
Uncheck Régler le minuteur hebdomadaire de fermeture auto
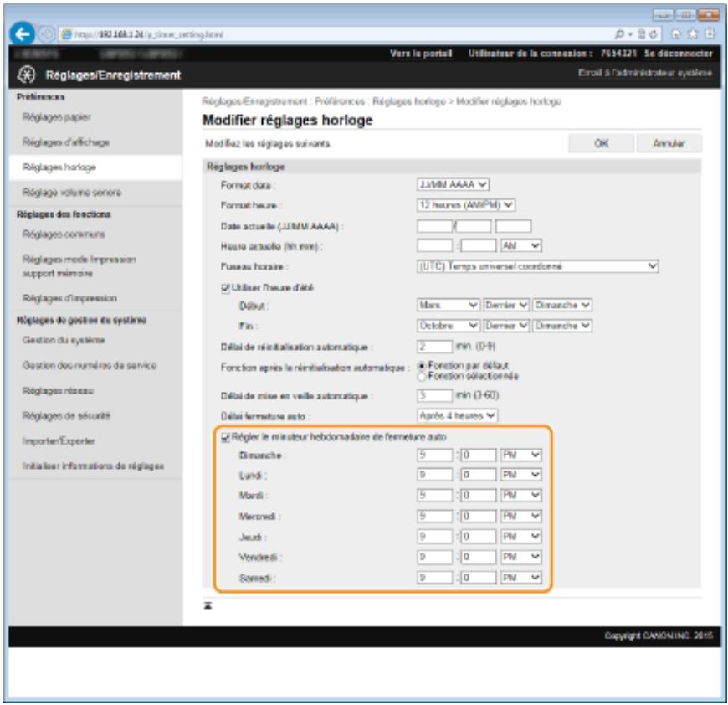pos(226,438)
